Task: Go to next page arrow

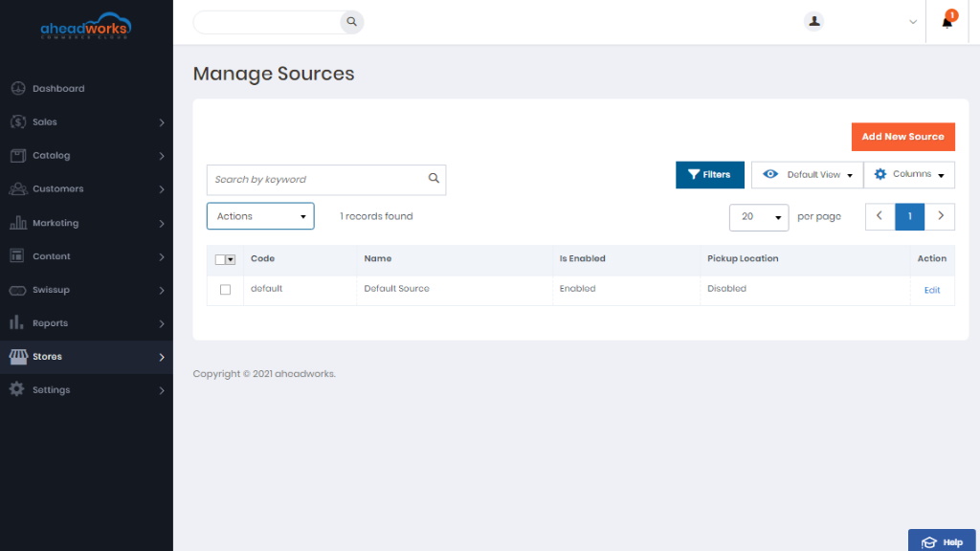Action: point(940,217)
